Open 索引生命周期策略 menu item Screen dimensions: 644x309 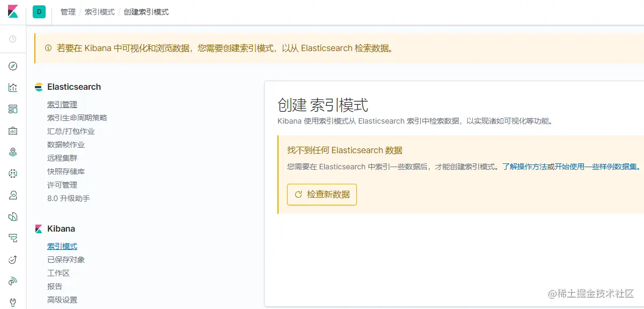coord(77,118)
